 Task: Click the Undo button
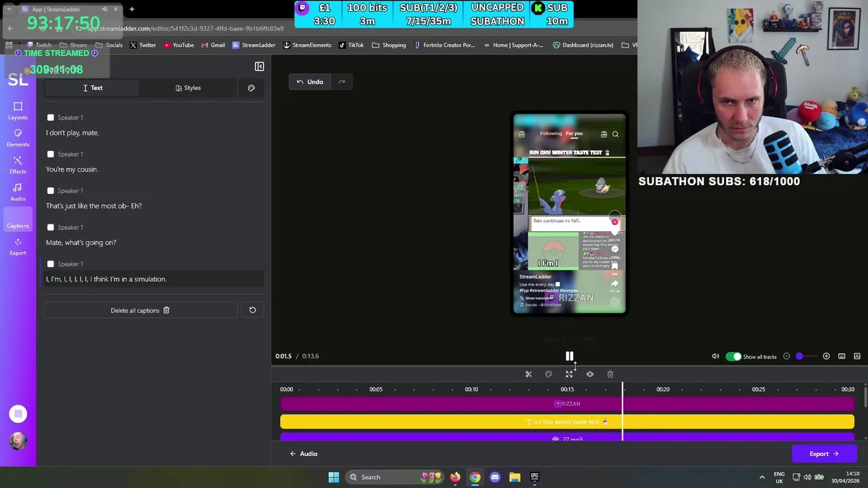(310, 82)
